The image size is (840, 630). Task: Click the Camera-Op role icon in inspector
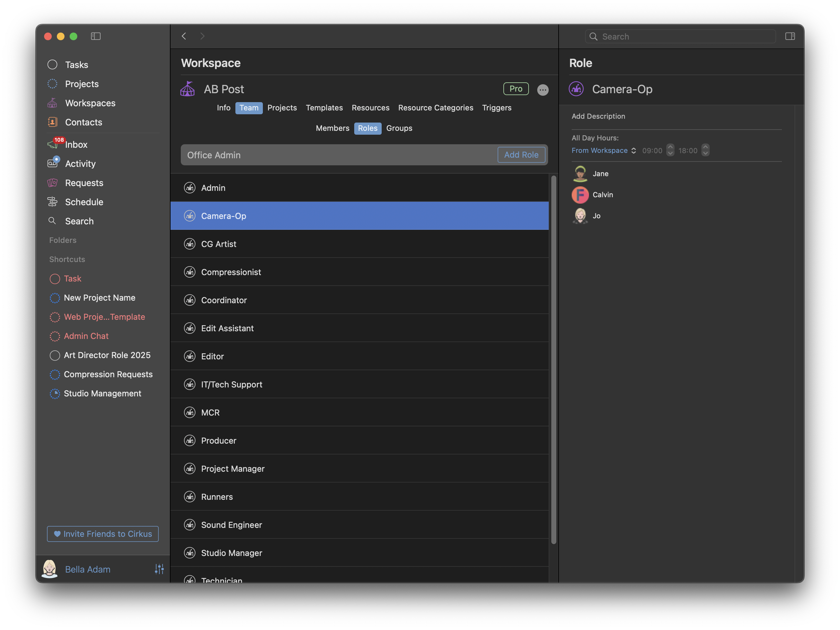point(576,89)
